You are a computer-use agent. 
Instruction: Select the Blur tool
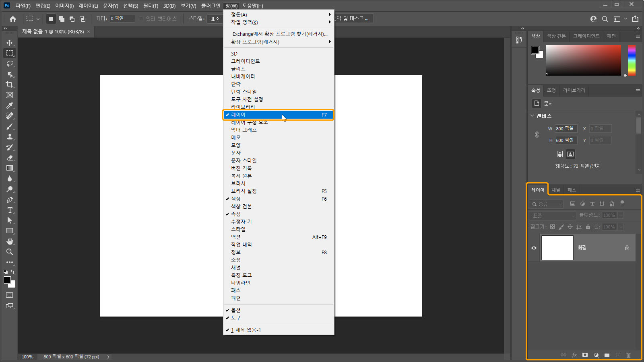coord(10,179)
